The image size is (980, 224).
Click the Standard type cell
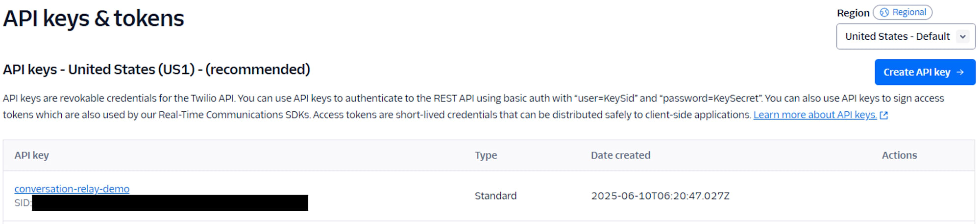(x=495, y=196)
